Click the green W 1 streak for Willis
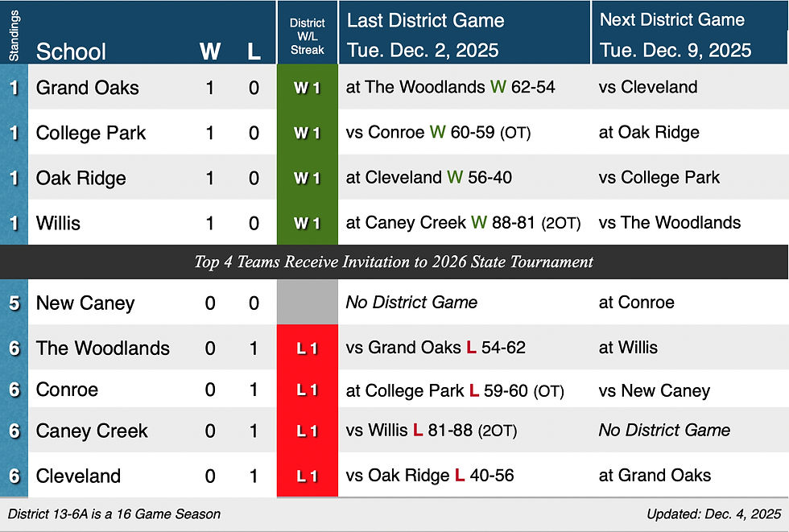789x532 pixels. [308, 223]
